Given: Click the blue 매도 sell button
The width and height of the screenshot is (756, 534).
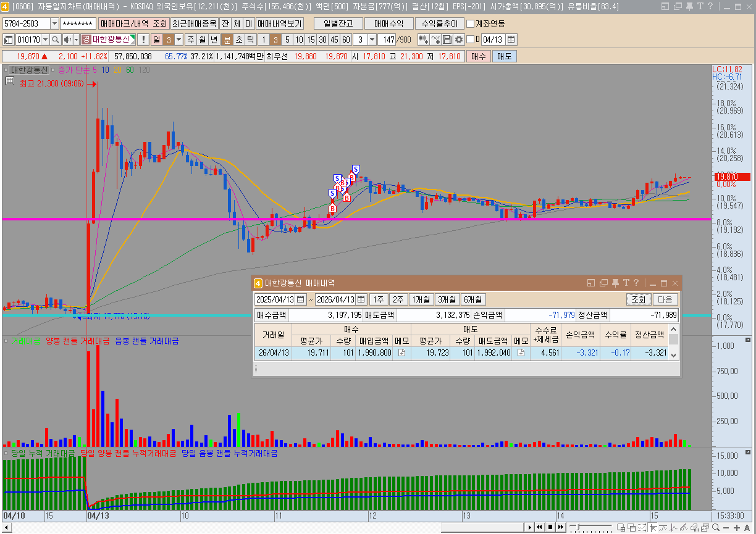Looking at the screenshot, I should pos(504,56).
